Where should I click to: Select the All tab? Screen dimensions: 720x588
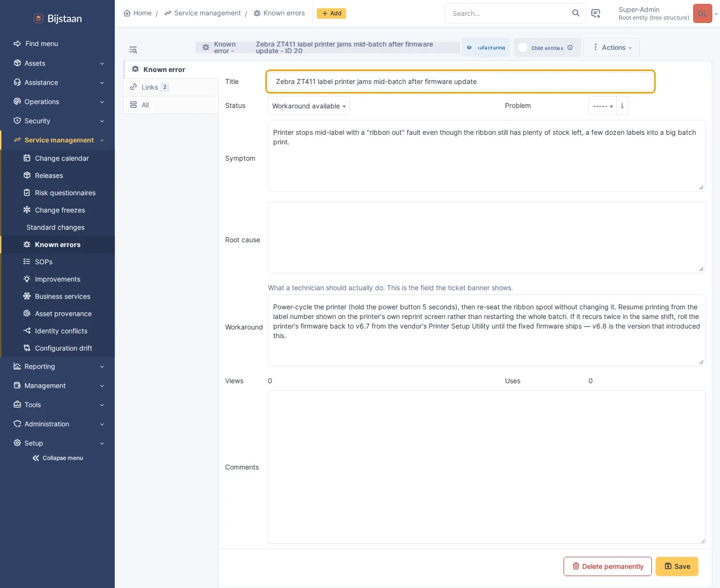coord(171,105)
